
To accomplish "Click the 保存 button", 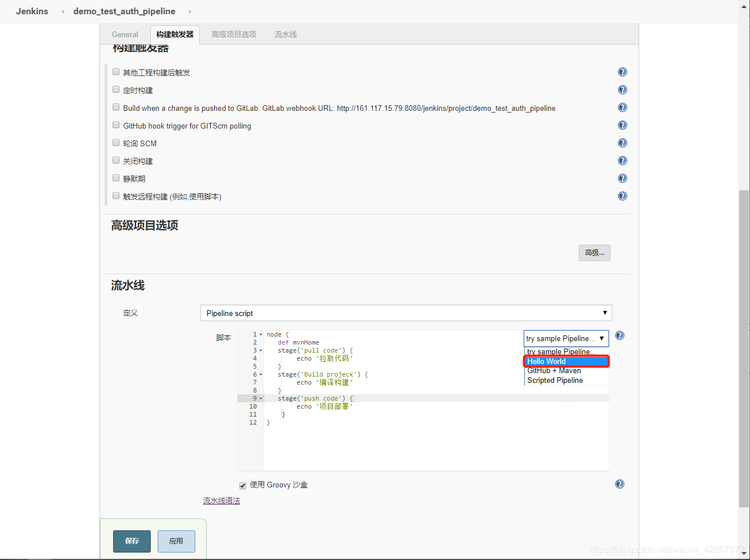I will point(132,541).
